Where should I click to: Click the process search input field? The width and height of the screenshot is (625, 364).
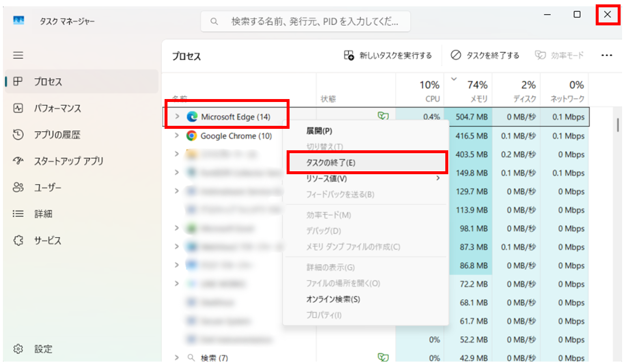point(305,21)
